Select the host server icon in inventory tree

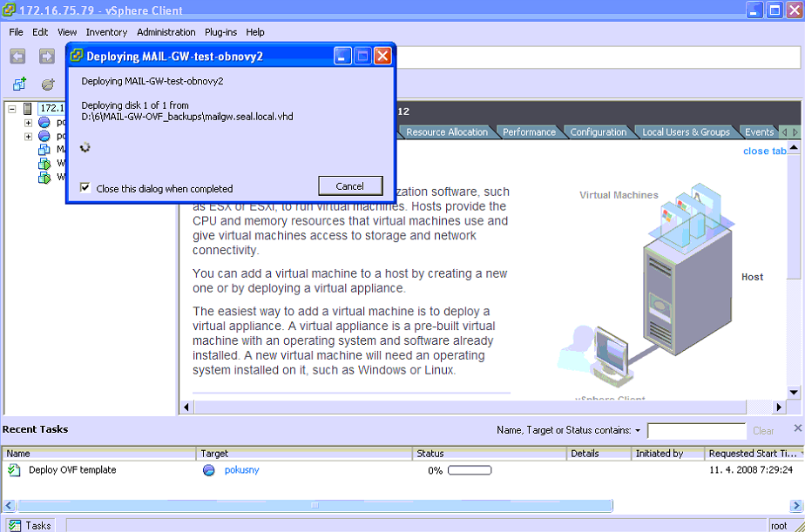click(x=28, y=108)
